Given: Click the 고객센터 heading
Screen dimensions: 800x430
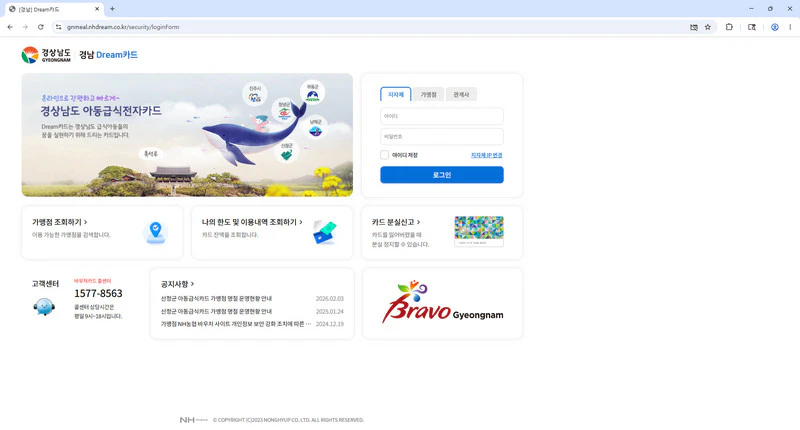Looking at the screenshot, I should [45, 284].
